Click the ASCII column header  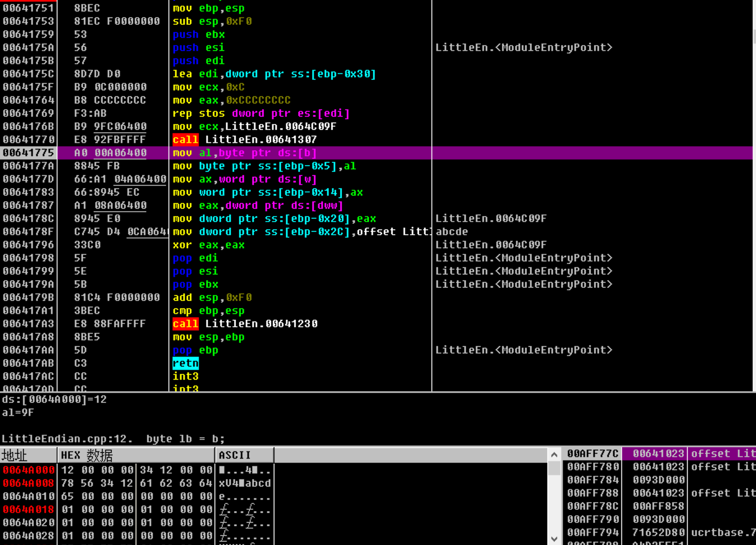245,455
